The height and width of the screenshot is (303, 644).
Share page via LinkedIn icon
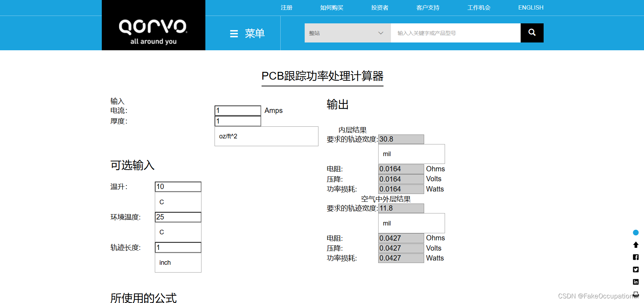(636, 282)
